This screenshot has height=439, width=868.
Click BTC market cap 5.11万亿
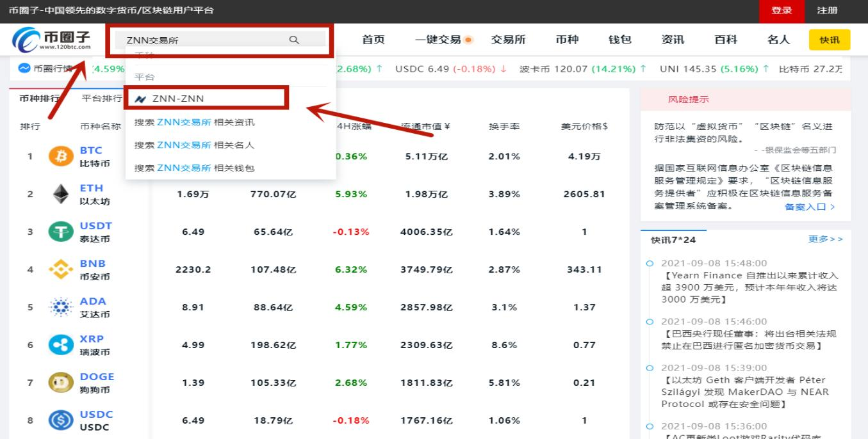point(426,156)
